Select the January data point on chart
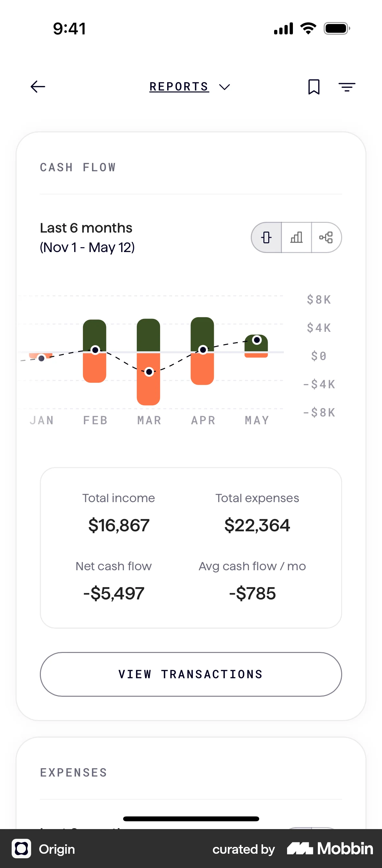The width and height of the screenshot is (382, 868). [x=41, y=358]
